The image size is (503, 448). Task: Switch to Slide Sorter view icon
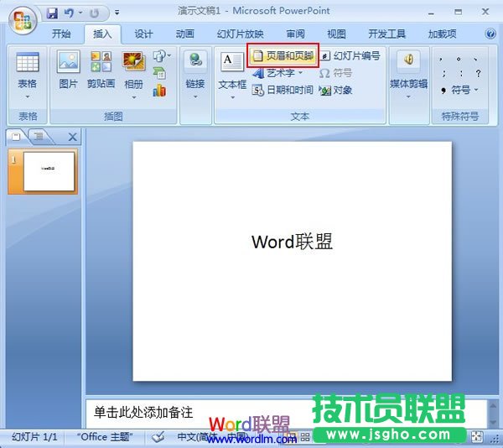[305, 437]
